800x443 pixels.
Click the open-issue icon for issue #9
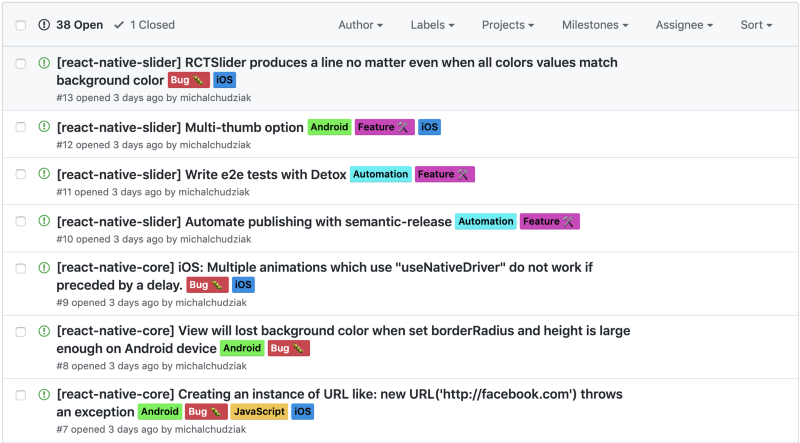pyautogui.click(x=44, y=267)
